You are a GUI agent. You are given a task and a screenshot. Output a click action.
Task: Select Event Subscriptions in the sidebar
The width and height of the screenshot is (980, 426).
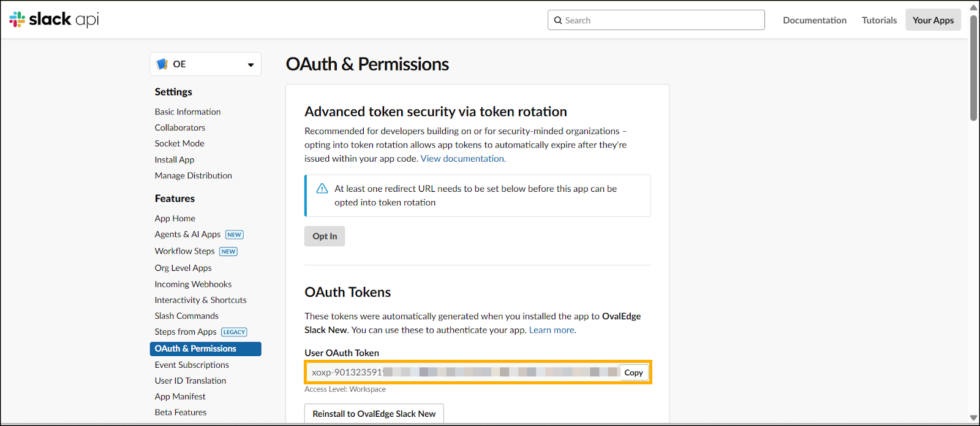coord(192,365)
